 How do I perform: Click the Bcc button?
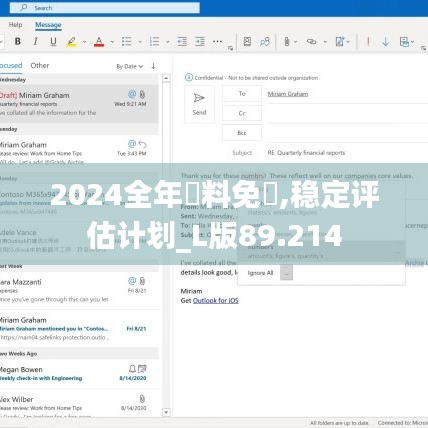[x=242, y=133]
